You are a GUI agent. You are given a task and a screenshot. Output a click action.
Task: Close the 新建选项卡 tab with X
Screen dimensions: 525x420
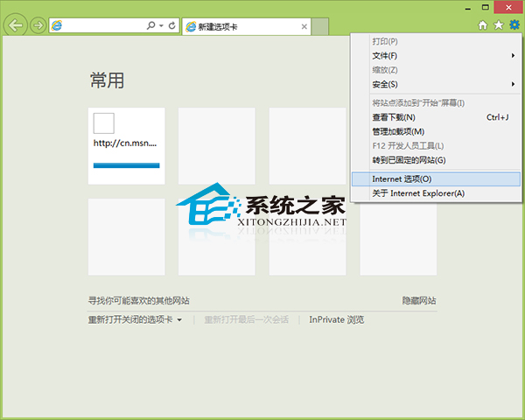304,26
